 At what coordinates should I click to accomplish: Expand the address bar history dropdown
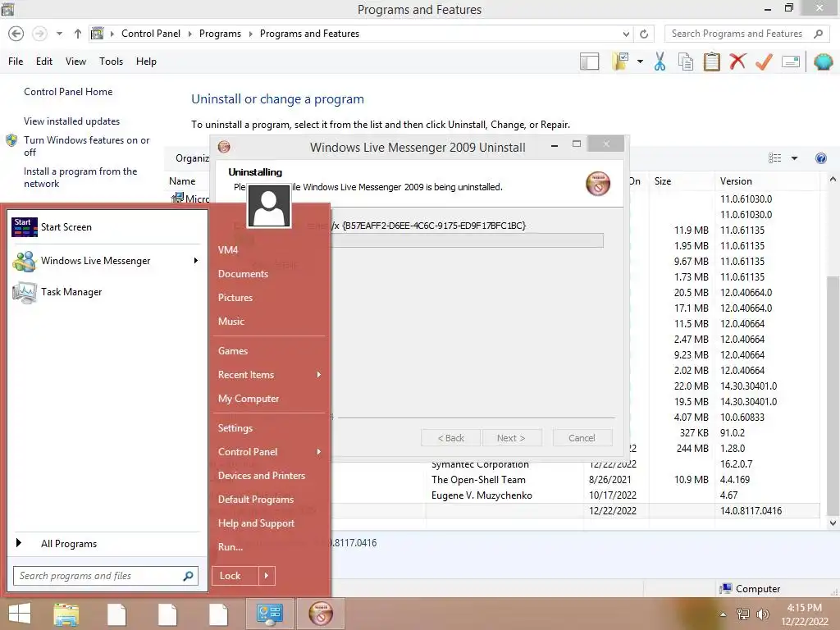click(x=626, y=34)
